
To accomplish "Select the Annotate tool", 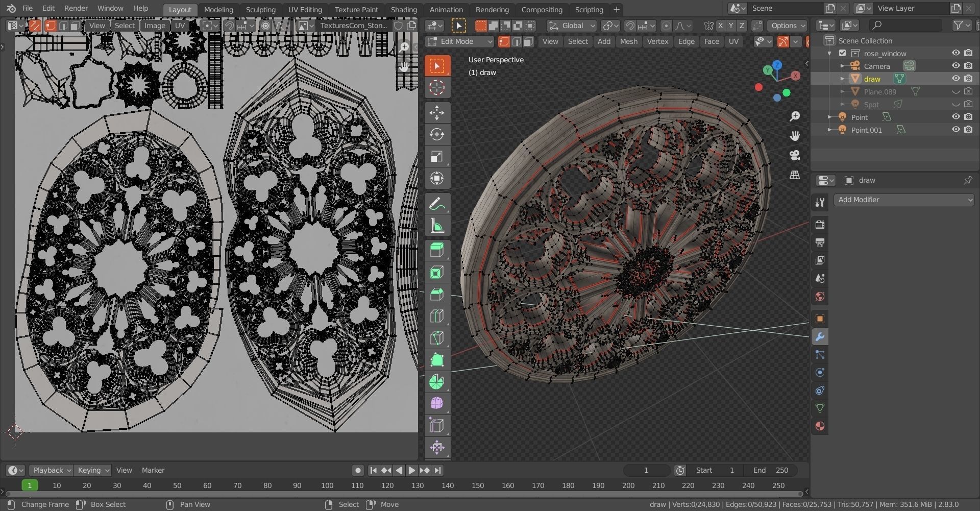I will tap(437, 204).
